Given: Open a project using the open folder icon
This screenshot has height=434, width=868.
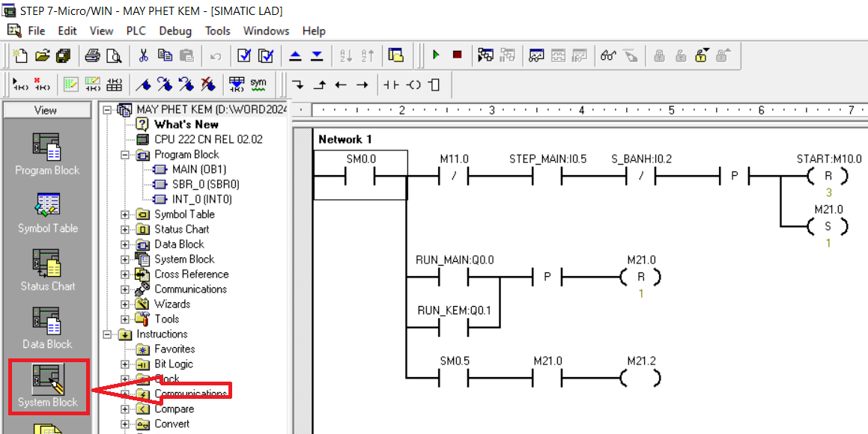Looking at the screenshot, I should pos(42,55).
